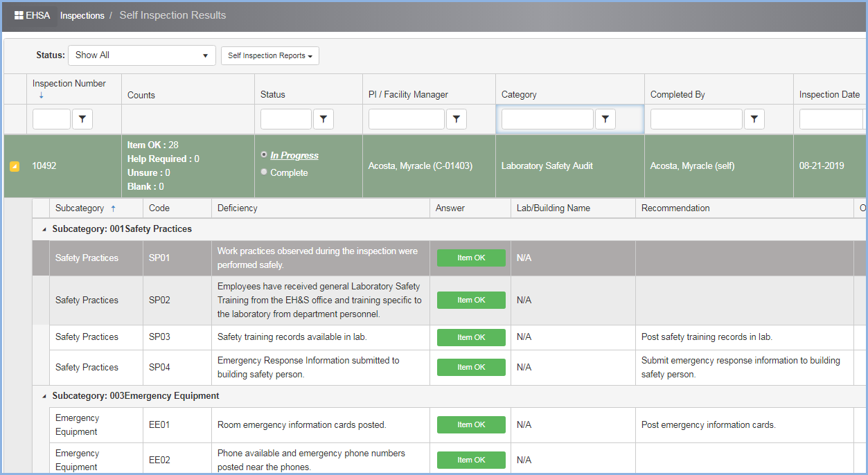Click the Inspection Date column header

(x=830, y=95)
